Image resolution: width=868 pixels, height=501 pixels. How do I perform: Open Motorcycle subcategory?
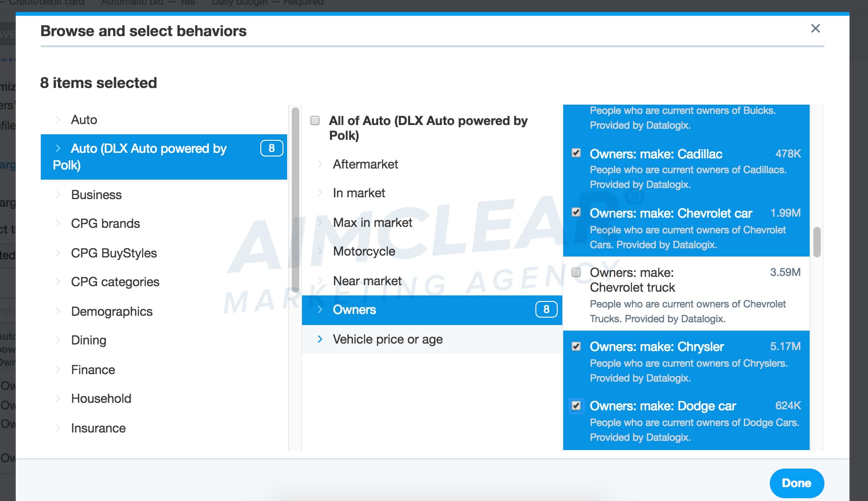point(364,251)
